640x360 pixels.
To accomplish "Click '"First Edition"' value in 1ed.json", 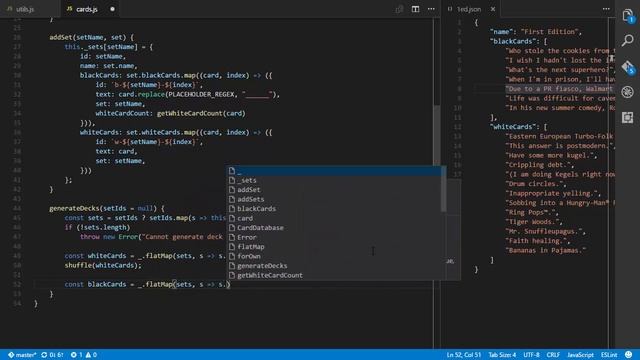I will (x=551, y=32).
